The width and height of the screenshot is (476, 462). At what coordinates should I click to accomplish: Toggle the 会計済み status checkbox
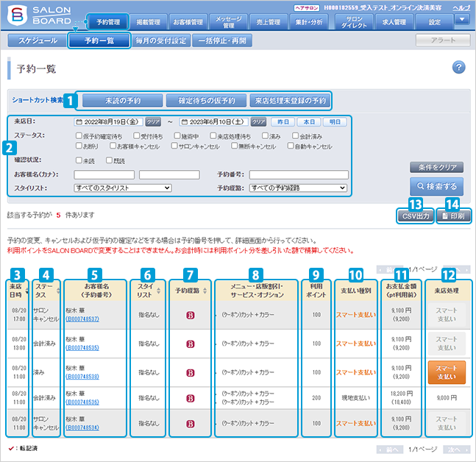coord(295,136)
